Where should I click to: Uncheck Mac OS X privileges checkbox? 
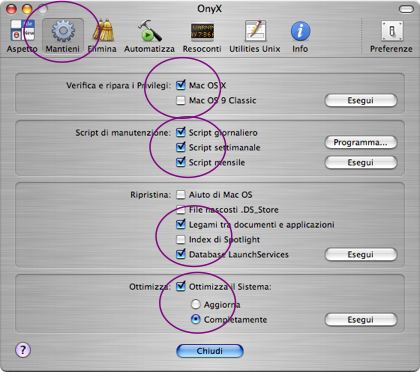[181, 85]
